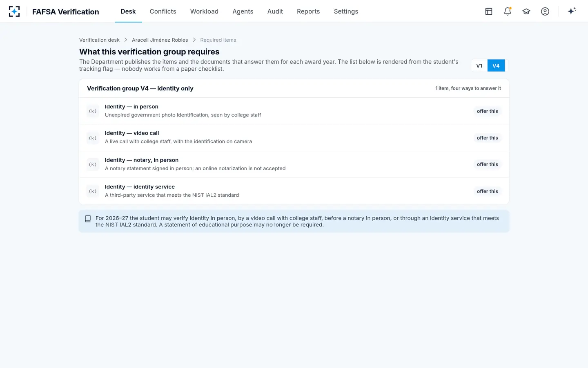Viewport: 588px width, 368px height.
Task: Open the Audit tab
Action: pyautogui.click(x=275, y=11)
